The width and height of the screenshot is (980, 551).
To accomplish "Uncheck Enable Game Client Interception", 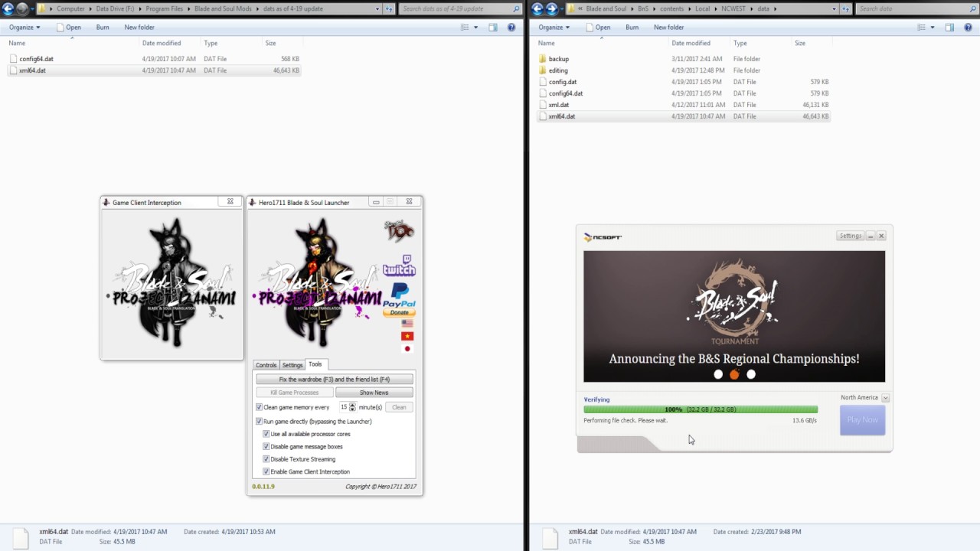I will [x=266, y=472].
